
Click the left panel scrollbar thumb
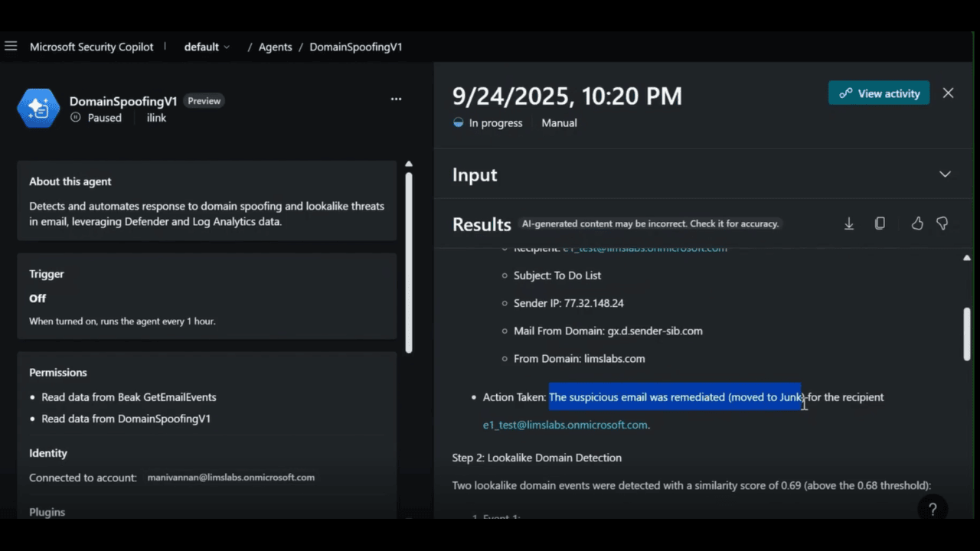(409, 262)
